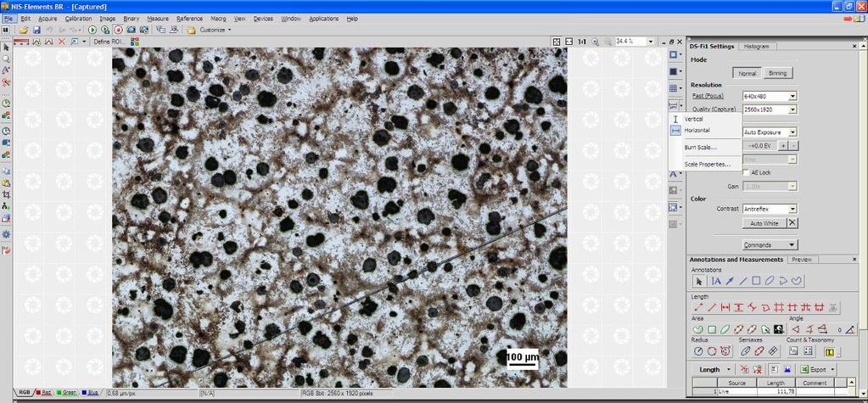Open the Measure menu

pyautogui.click(x=158, y=19)
